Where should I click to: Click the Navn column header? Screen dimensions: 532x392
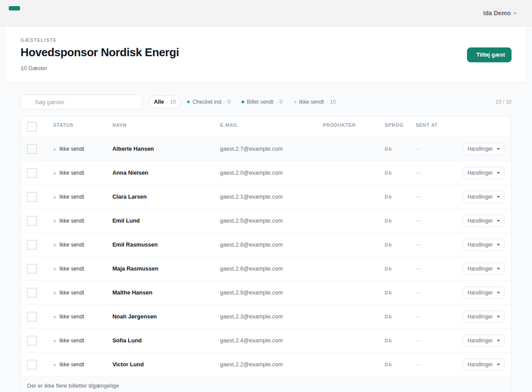coord(119,125)
